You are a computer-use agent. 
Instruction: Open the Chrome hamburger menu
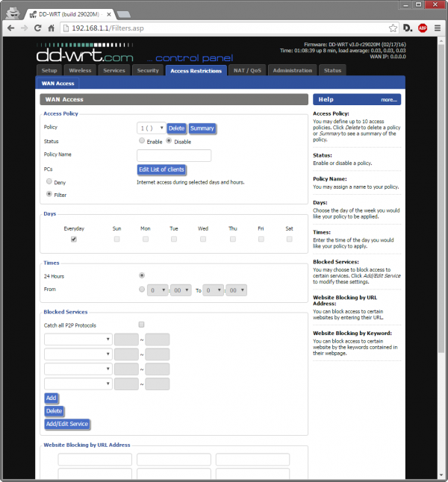(437, 28)
